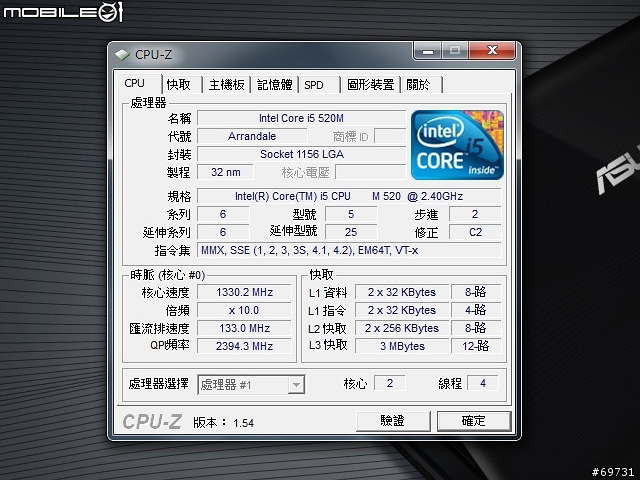640x480 pixels.
Task: Click the name field Intel Core i5 520M
Action: tap(301, 118)
